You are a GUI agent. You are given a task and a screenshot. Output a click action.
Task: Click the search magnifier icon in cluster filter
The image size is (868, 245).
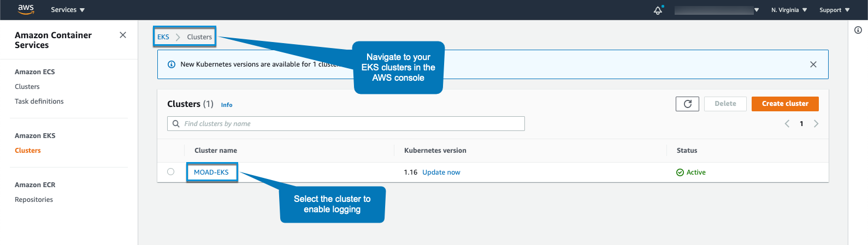(176, 124)
